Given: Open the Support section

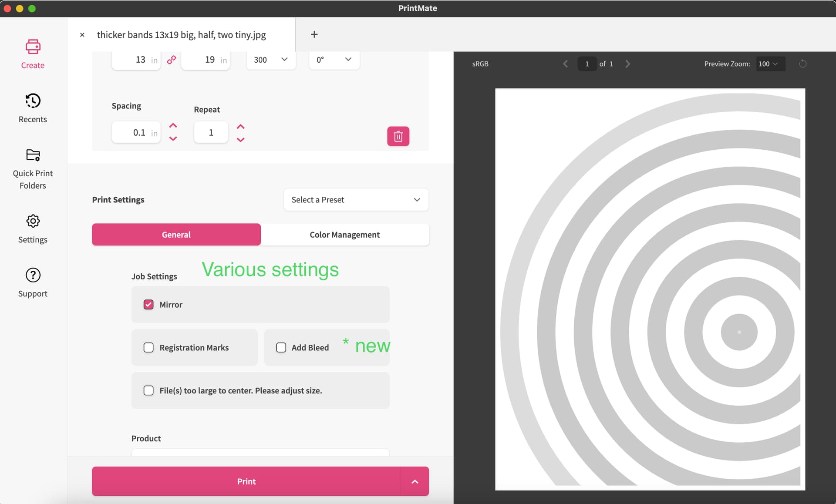Looking at the screenshot, I should coord(33,282).
